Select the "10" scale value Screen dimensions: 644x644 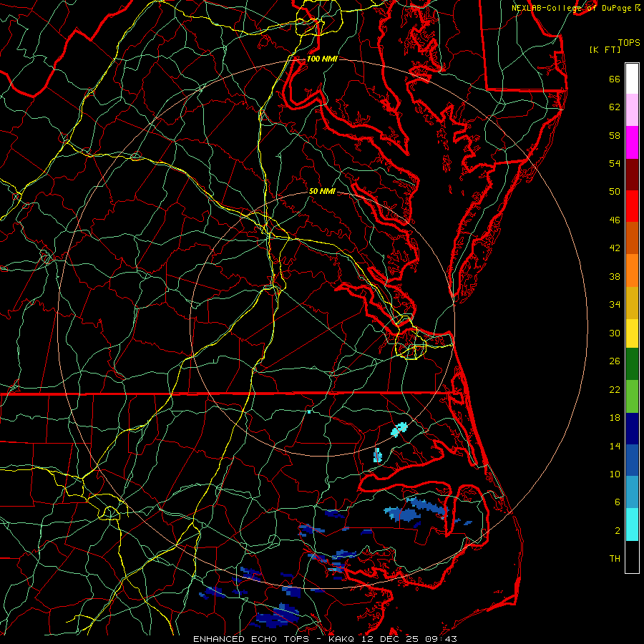click(x=615, y=474)
